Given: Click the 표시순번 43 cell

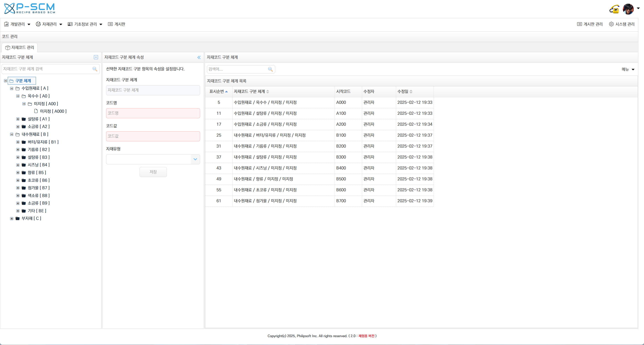Looking at the screenshot, I should [219, 168].
